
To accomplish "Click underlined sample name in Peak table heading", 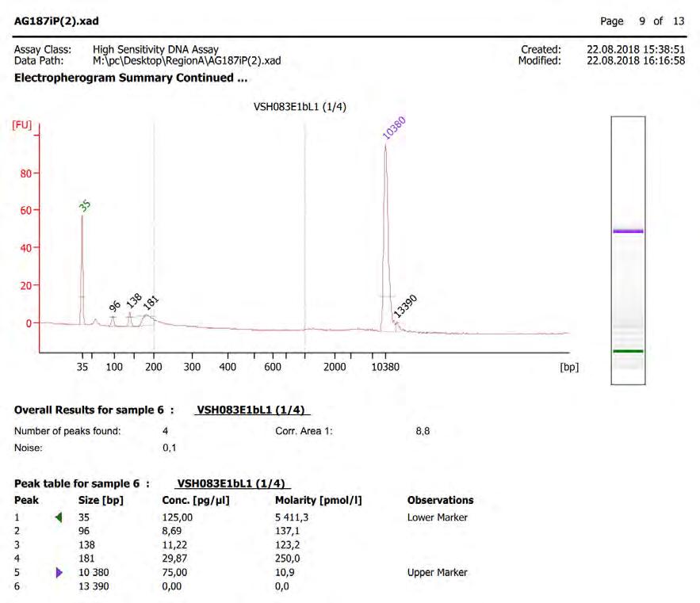I will point(231,483).
